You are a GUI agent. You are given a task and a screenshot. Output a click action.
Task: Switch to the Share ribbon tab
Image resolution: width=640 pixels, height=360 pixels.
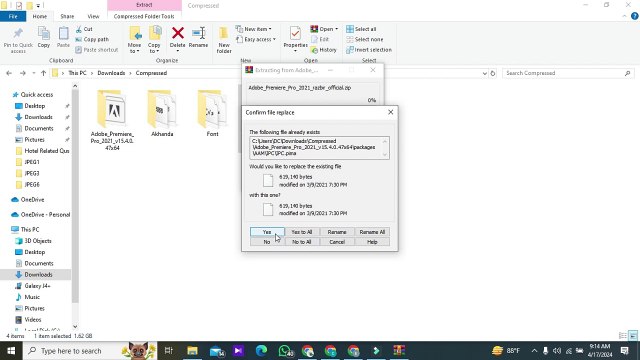click(x=67, y=16)
